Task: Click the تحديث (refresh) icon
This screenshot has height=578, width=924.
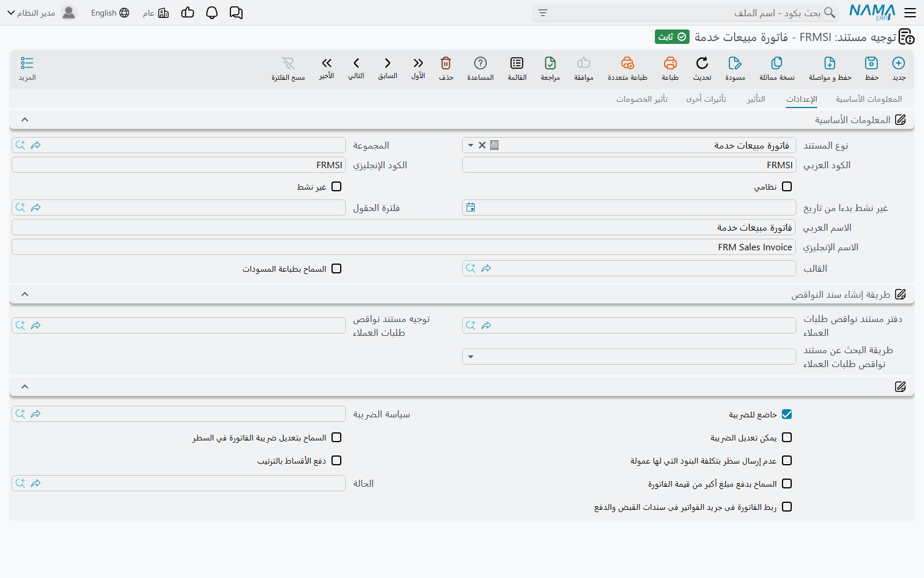Action: point(702,63)
